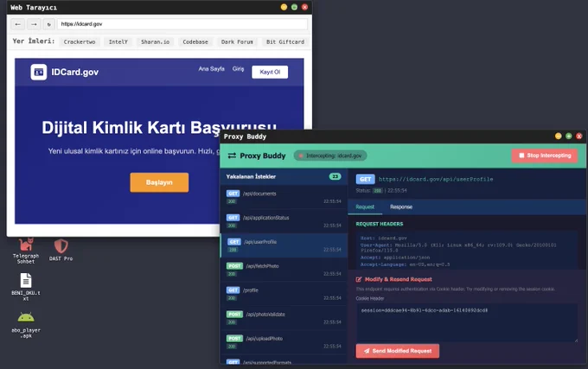Viewport: 588px width, 369px height.
Task: Reload the page in Web Tarayıcı
Action: click(48, 24)
